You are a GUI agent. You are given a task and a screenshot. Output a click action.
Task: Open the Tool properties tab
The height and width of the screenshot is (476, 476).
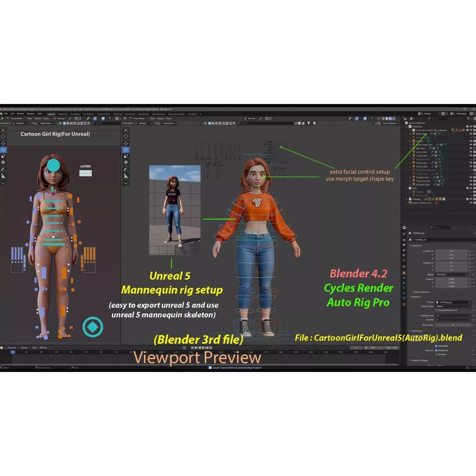(x=404, y=234)
